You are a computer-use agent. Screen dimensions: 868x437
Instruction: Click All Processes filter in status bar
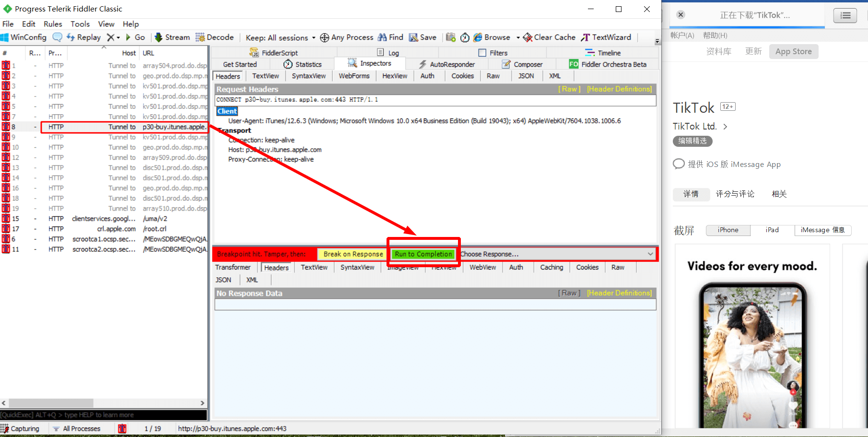tap(77, 429)
